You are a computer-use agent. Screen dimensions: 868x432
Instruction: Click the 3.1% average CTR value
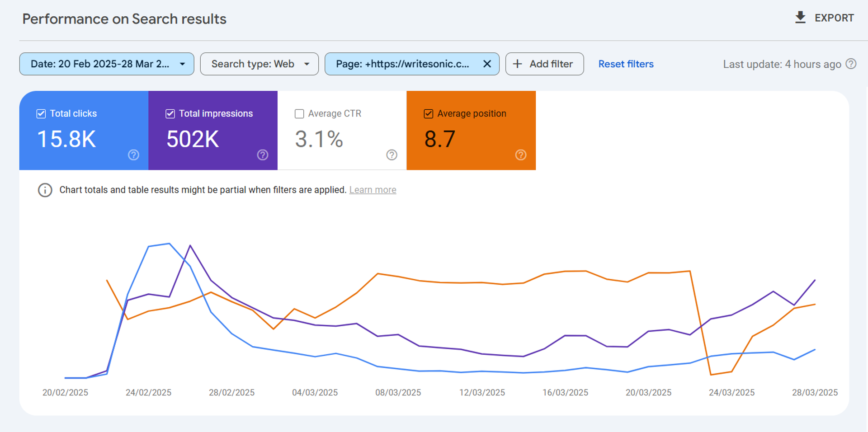point(319,139)
